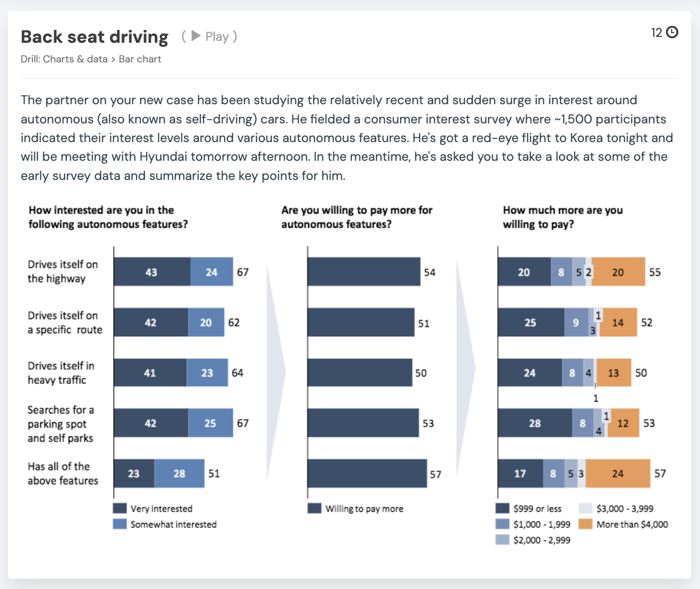Click the clock timer icon
Viewport: 700px width, 589px height.
click(671, 32)
